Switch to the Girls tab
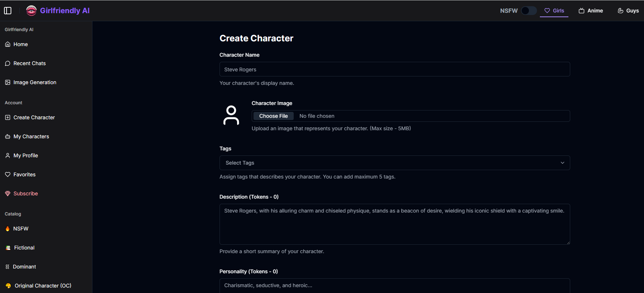The image size is (644, 293). click(x=554, y=11)
